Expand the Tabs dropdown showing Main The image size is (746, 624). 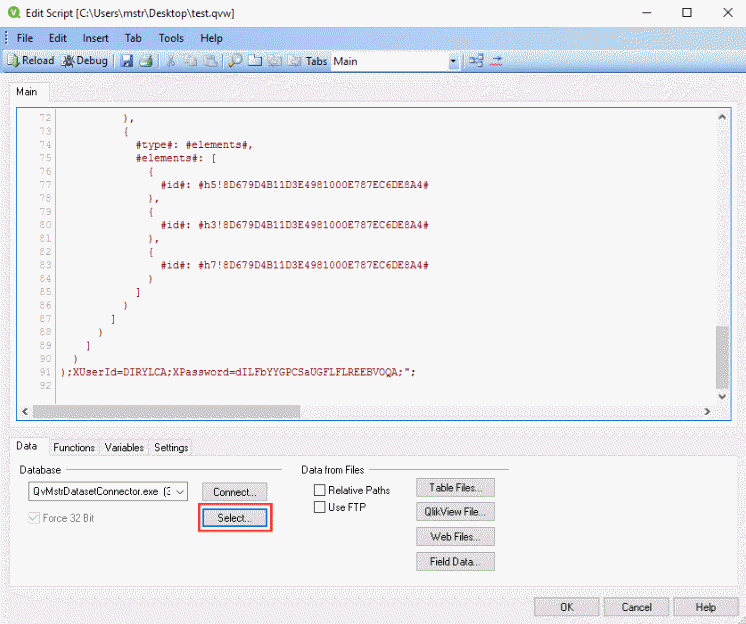tap(453, 61)
